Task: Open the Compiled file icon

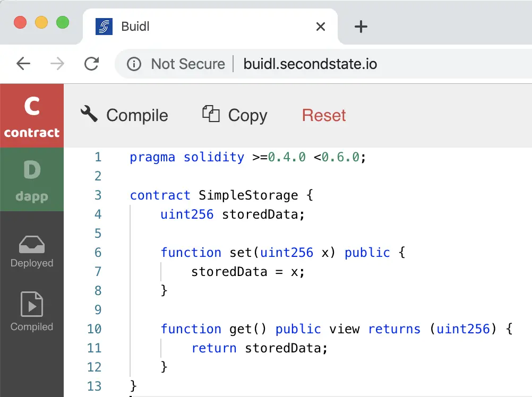Action: (x=32, y=305)
